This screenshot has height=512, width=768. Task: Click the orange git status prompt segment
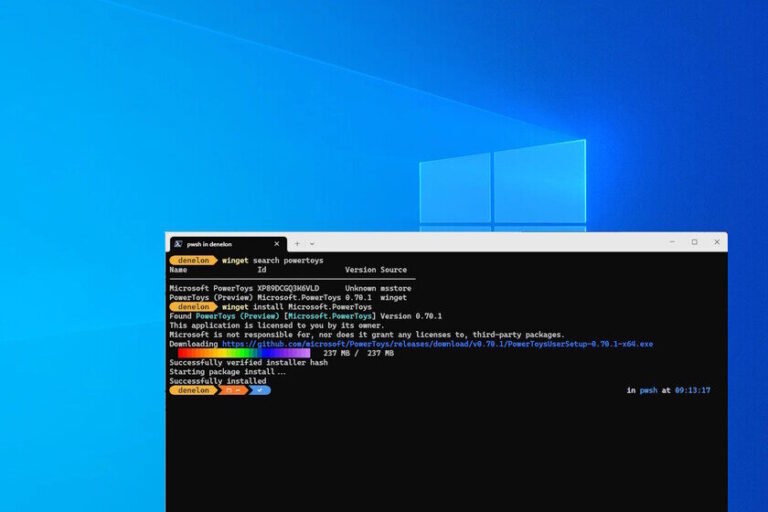point(234,390)
